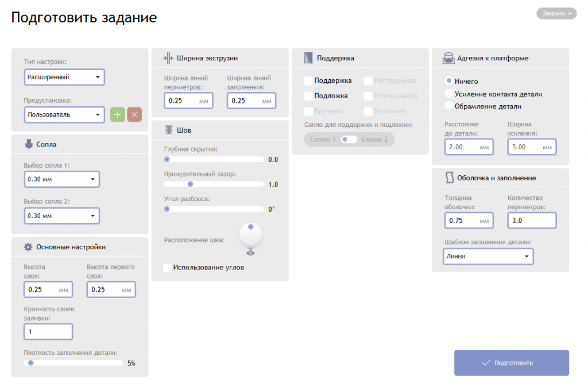Viewport: 588px width, 390px height.
Task: Tick the Подложка checkbox
Action: [309, 96]
